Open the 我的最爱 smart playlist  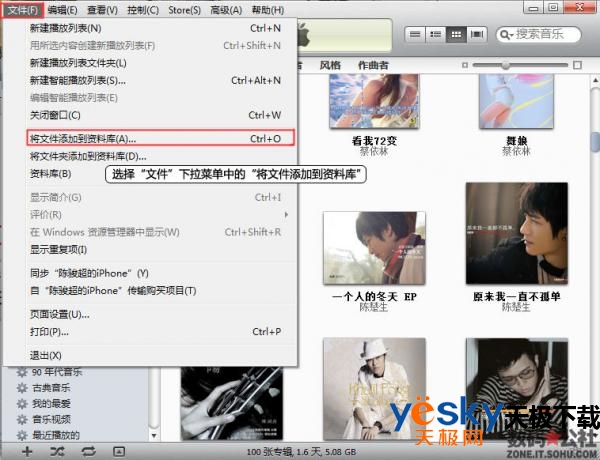click(x=51, y=404)
